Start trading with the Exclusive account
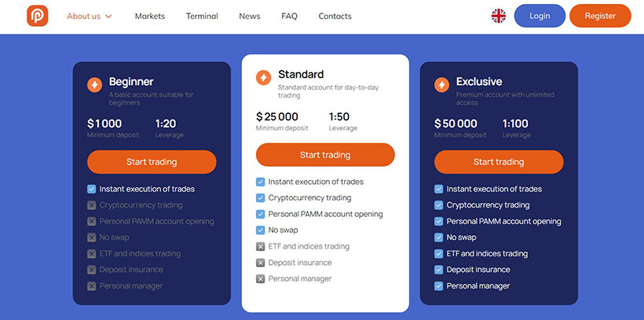The width and height of the screenshot is (644, 320). click(x=499, y=162)
